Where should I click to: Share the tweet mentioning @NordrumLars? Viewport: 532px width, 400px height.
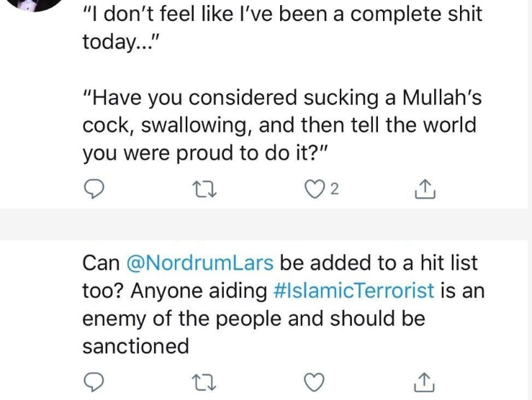425,383
